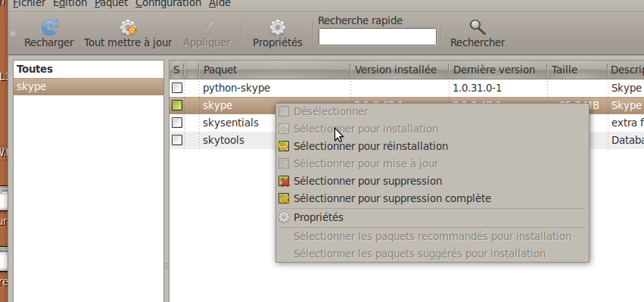Viewport: 644px width, 302px height.
Task: Open the Configuration menu
Action: [x=169, y=4]
